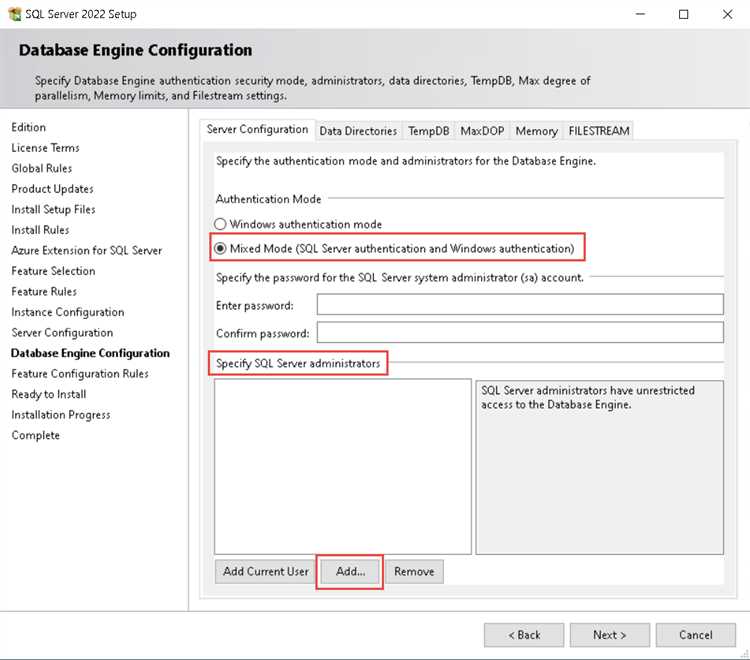The image size is (750, 660).
Task: Click the Enter password field
Action: tap(519, 305)
